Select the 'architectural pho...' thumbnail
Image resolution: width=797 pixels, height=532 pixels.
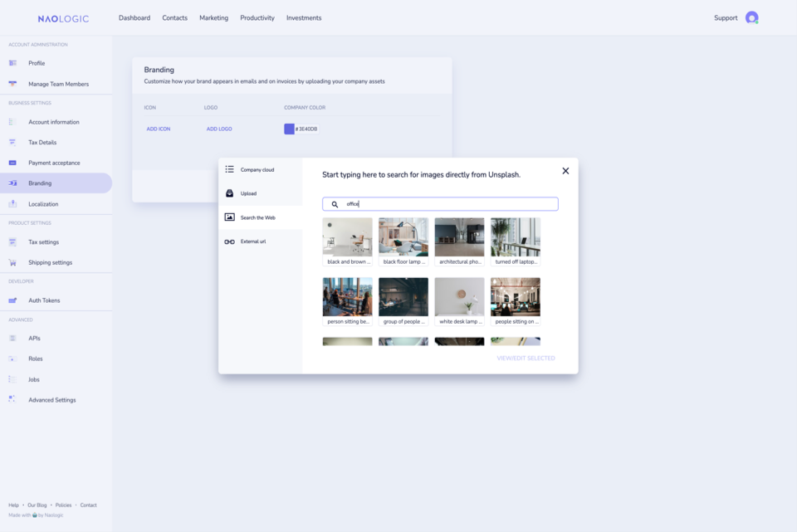pyautogui.click(x=459, y=242)
